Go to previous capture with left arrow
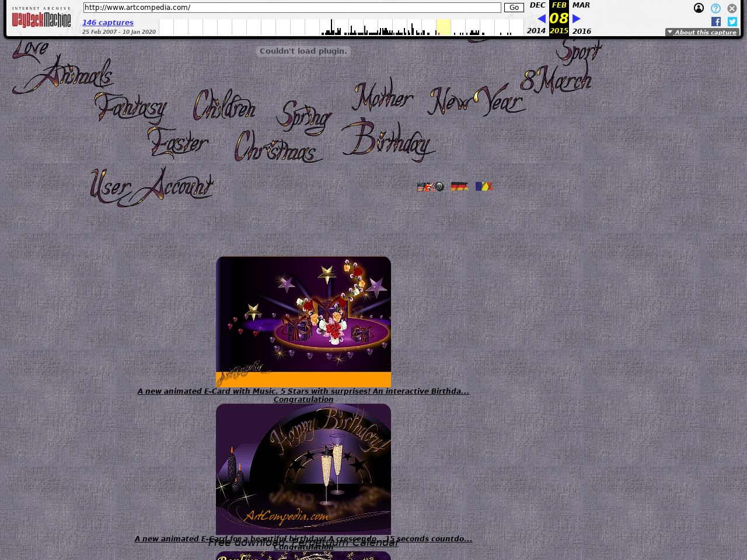The height and width of the screenshot is (560, 747). 541,19
